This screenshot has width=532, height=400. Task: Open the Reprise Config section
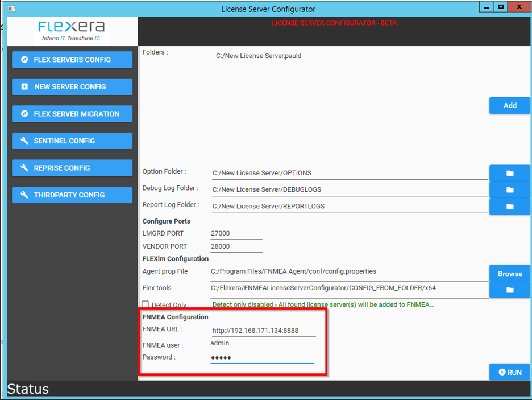coord(72,168)
